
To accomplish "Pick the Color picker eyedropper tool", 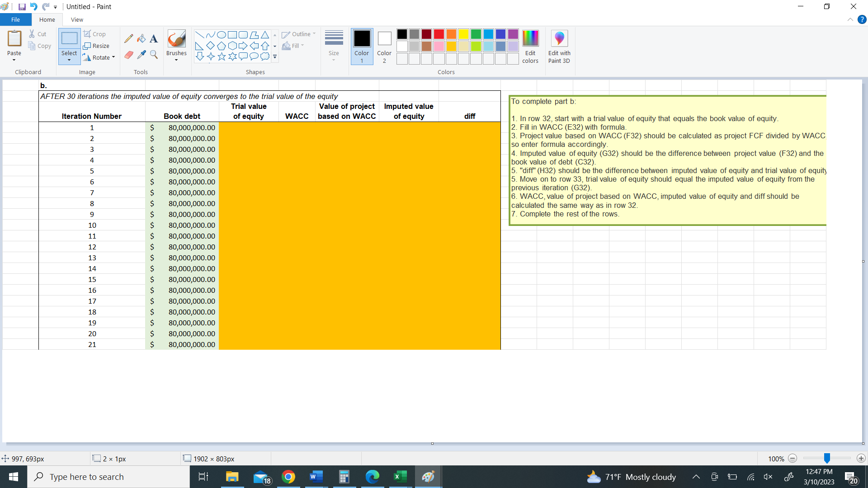I will 142,54.
